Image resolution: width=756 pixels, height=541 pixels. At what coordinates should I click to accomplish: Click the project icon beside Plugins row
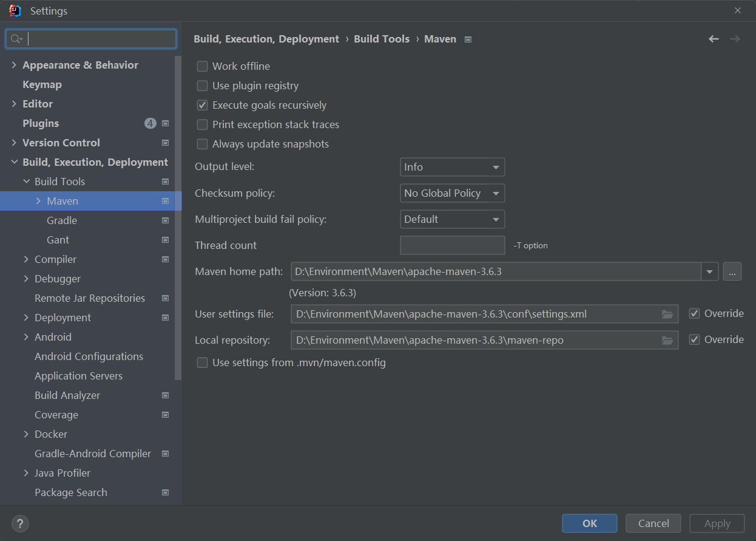pyautogui.click(x=165, y=123)
